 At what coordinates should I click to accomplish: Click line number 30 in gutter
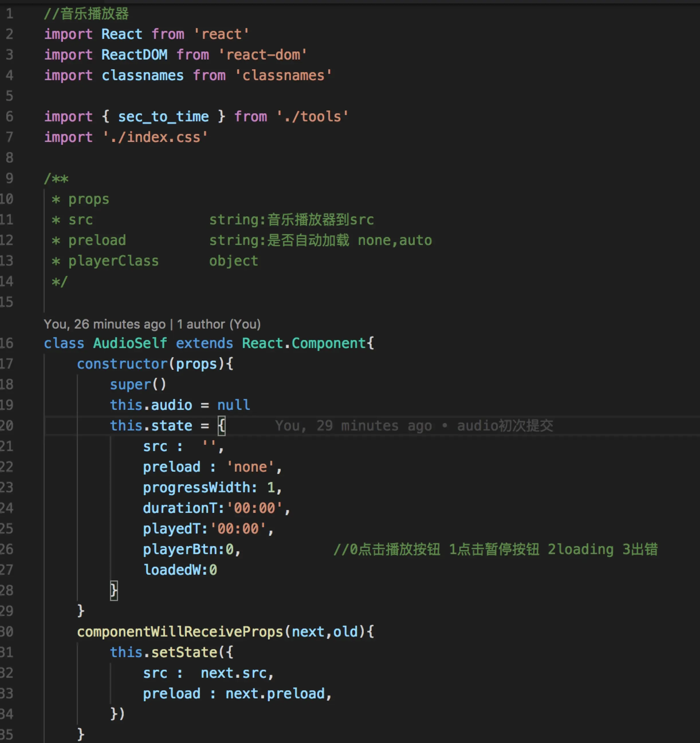(x=7, y=632)
